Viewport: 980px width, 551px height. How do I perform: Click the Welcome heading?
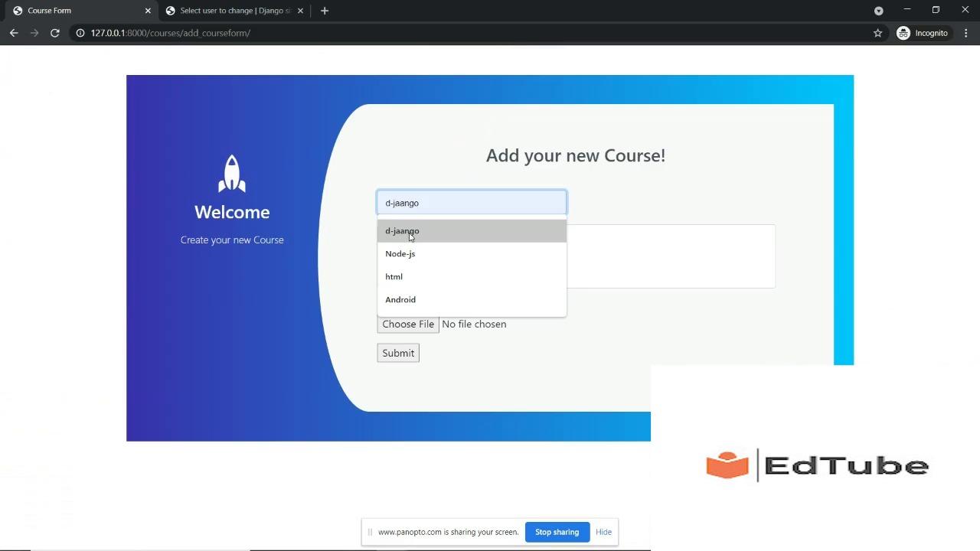coord(232,212)
